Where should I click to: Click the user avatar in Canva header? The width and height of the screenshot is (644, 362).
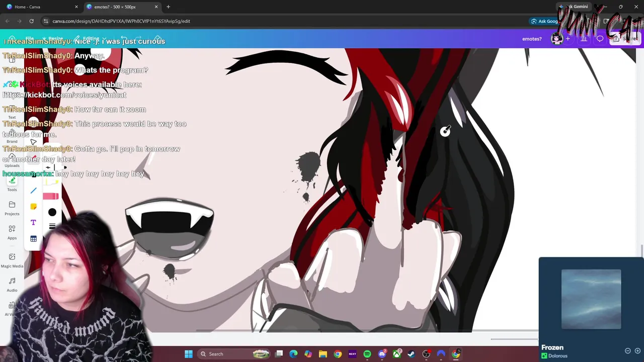coord(556,39)
